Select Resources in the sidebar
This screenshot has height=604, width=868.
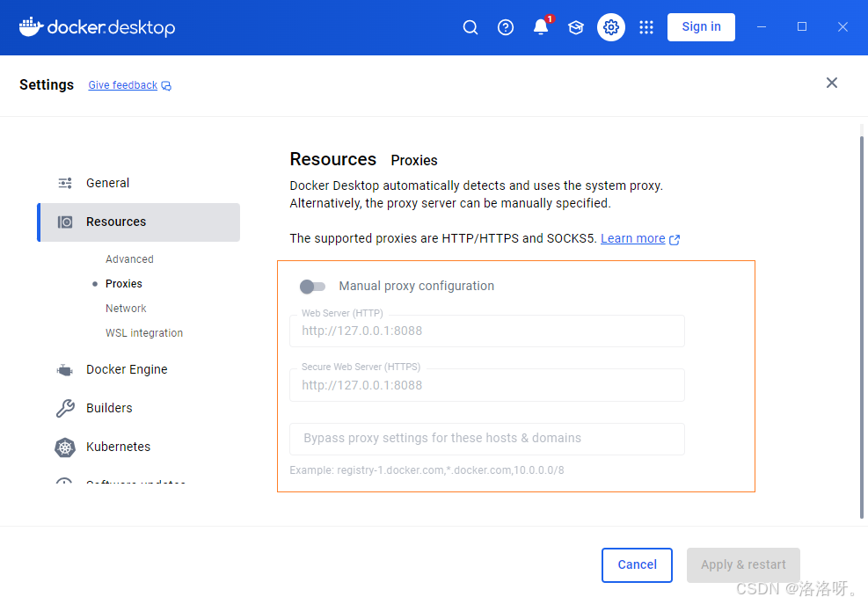pyautogui.click(x=138, y=222)
